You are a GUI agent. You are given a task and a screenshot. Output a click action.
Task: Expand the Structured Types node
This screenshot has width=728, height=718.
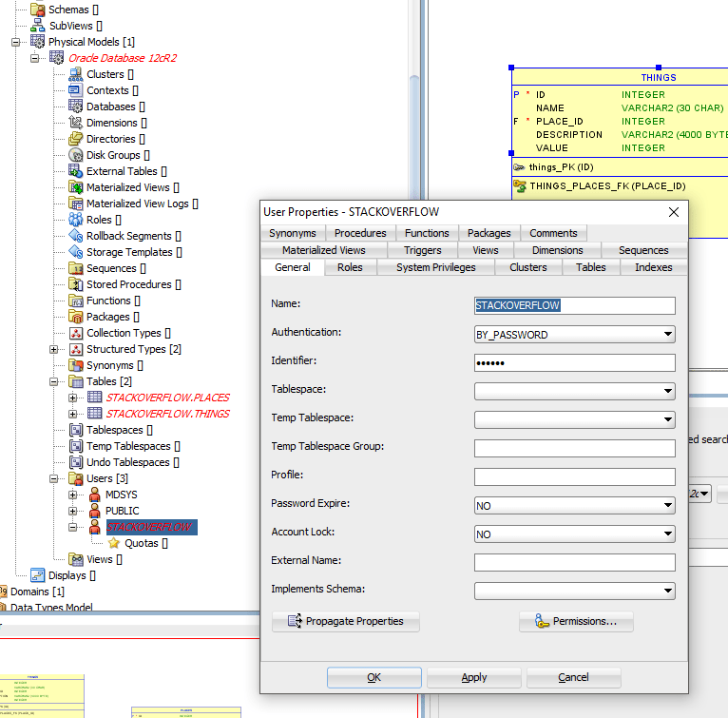[54, 349]
